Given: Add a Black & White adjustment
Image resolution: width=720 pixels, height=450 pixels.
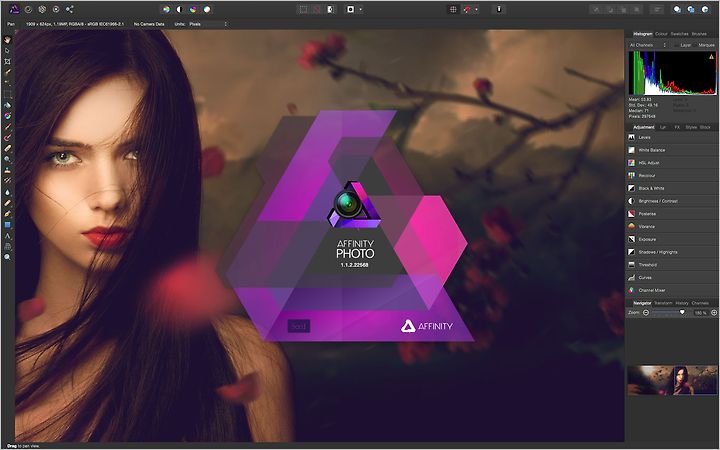Looking at the screenshot, I should (x=672, y=188).
